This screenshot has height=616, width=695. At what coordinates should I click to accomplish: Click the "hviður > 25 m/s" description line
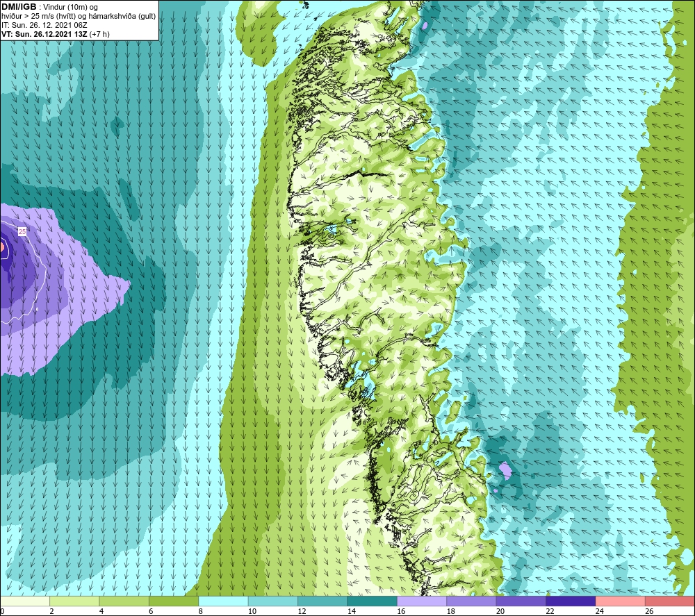(x=79, y=16)
